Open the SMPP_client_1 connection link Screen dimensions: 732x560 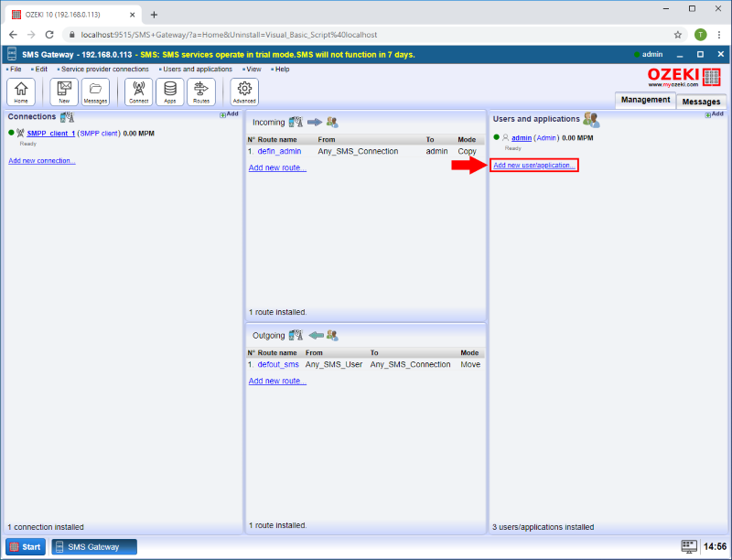[51, 134]
